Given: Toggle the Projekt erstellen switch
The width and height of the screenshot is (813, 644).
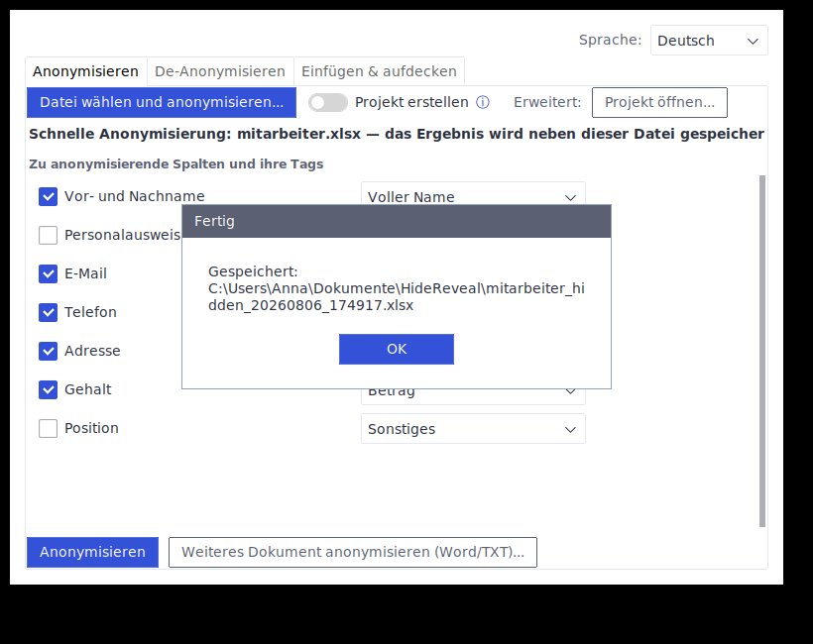Looking at the screenshot, I should [328, 103].
